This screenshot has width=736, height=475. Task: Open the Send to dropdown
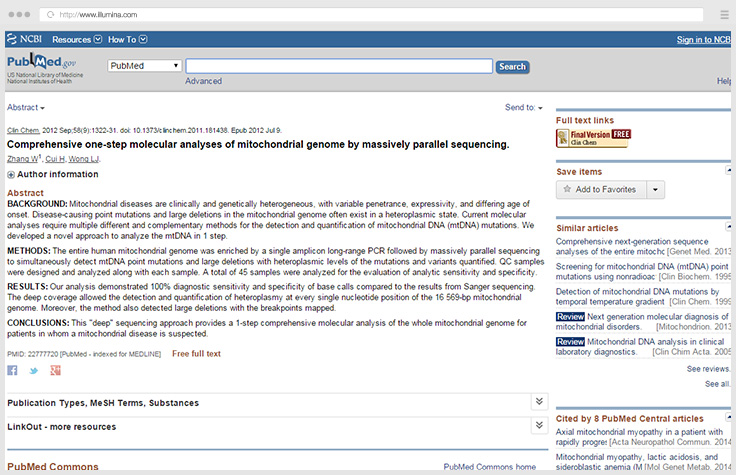(x=524, y=107)
